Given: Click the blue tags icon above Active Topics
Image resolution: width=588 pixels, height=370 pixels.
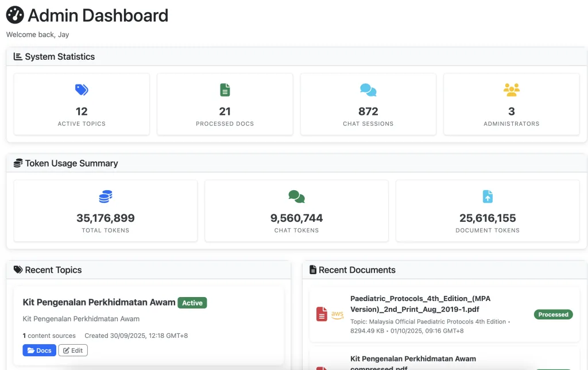Looking at the screenshot, I should click(x=82, y=90).
